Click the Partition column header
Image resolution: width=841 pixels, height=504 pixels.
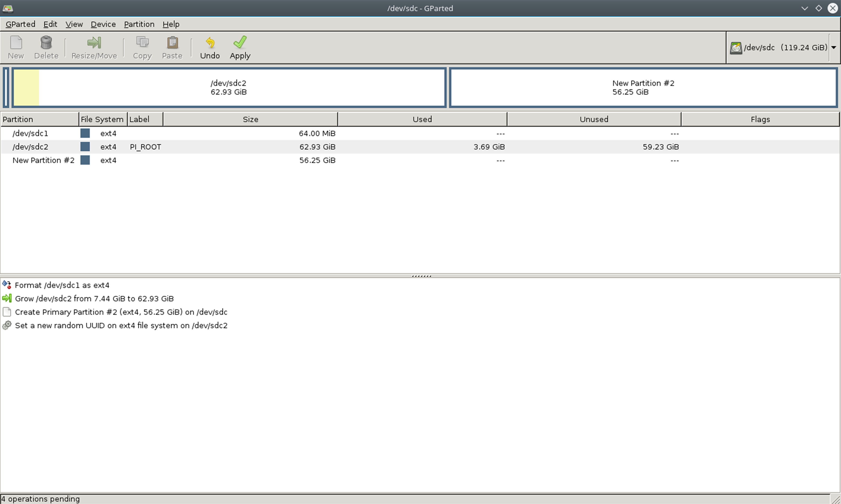pyautogui.click(x=39, y=119)
